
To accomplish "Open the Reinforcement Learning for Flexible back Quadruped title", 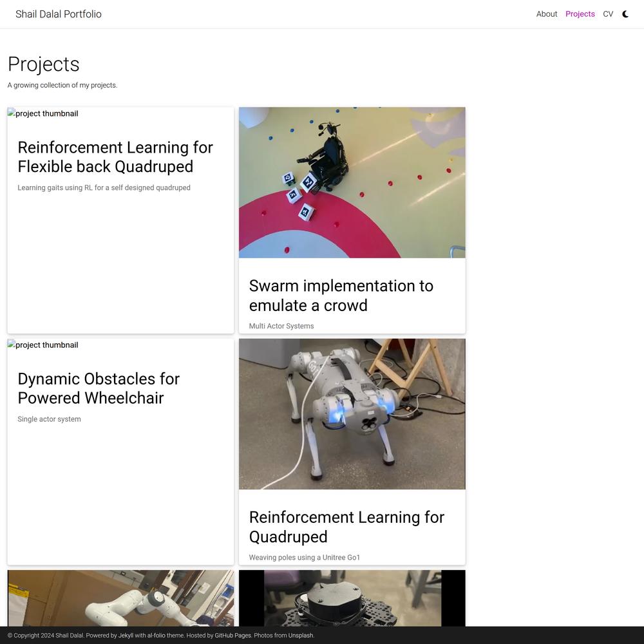I will [115, 157].
